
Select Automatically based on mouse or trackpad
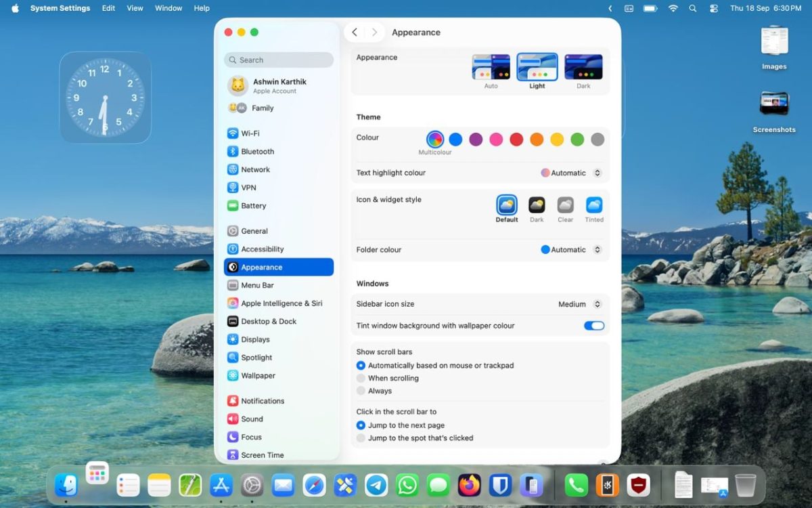click(361, 366)
